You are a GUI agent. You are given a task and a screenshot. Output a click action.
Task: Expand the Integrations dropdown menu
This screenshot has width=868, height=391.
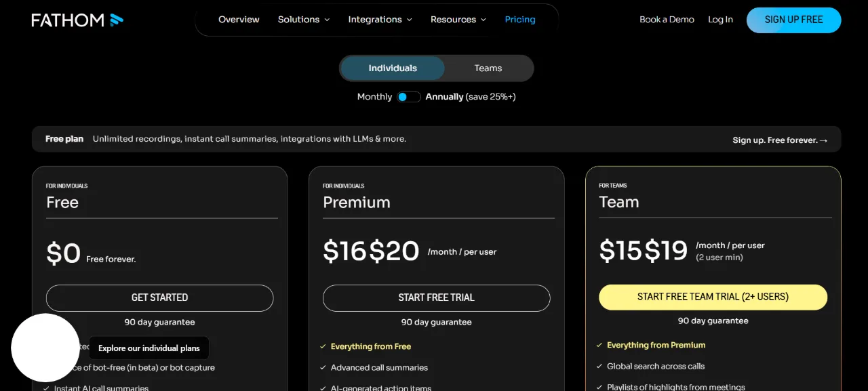pyautogui.click(x=380, y=20)
